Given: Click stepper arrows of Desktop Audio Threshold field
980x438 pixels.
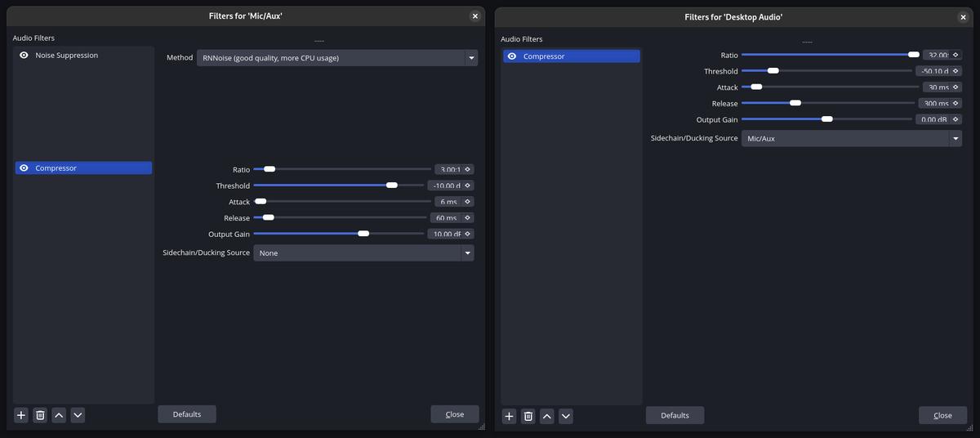Looking at the screenshot, I should (x=956, y=71).
